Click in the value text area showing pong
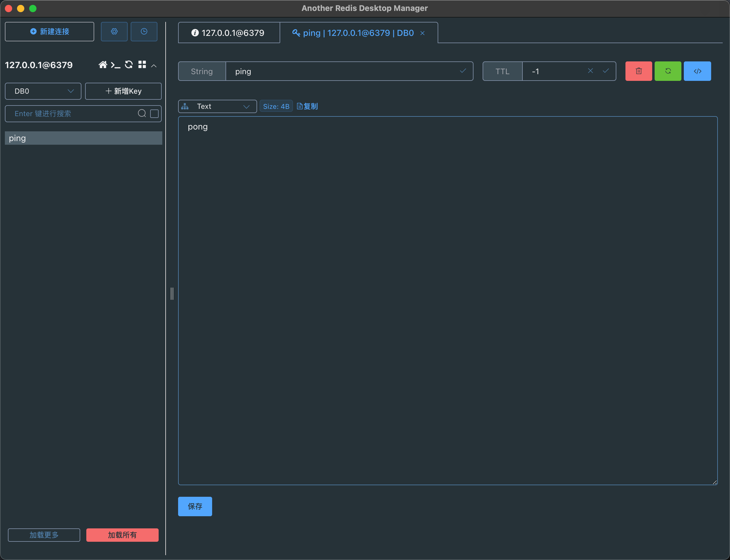The image size is (730, 560). 447,300
